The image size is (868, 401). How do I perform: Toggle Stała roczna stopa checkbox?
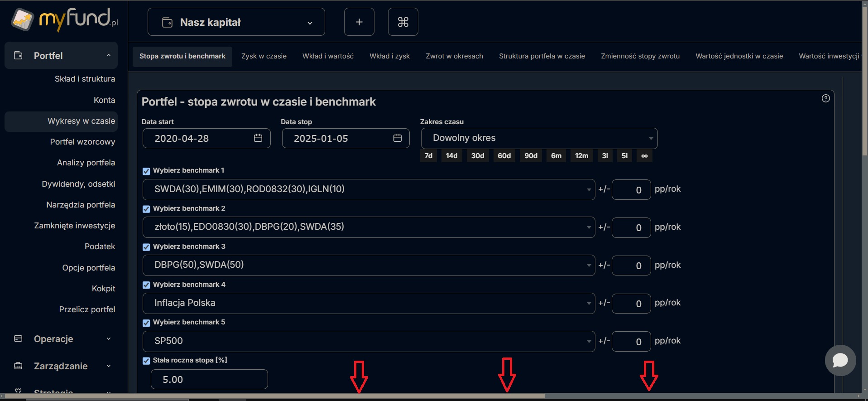pos(146,361)
